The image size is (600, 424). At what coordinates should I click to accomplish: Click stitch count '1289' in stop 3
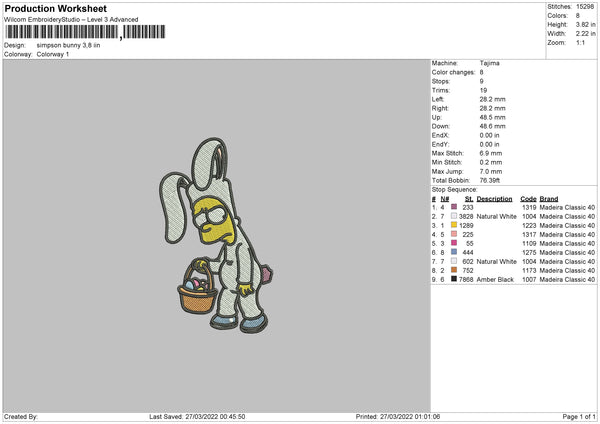point(466,226)
